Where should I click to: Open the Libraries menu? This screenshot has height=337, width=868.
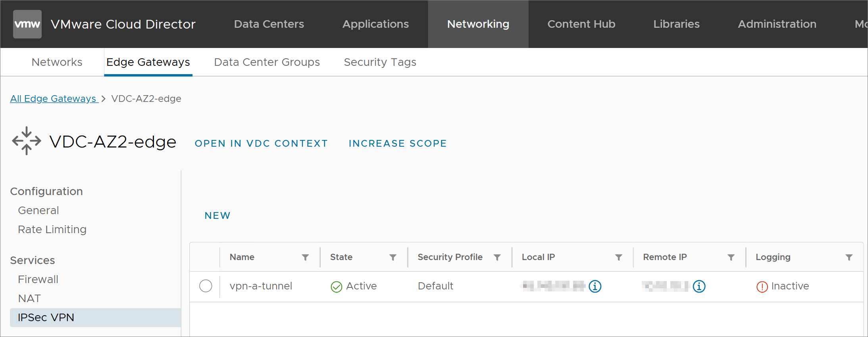click(676, 24)
